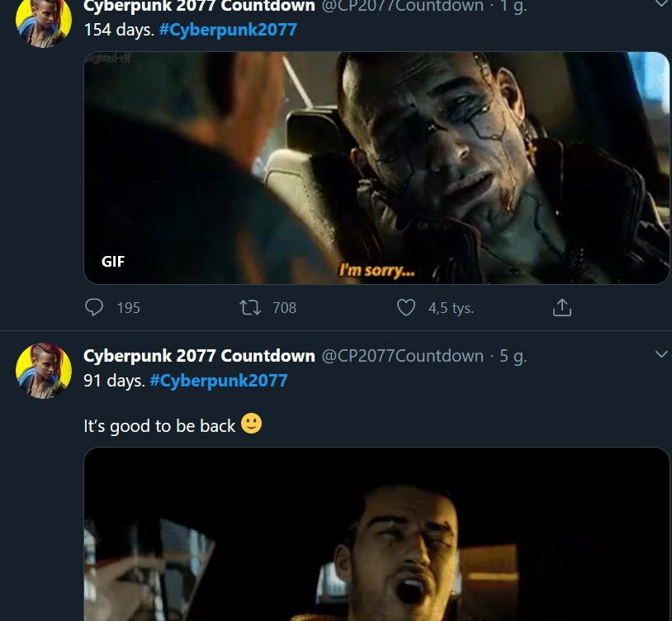The width and height of the screenshot is (672, 621).
Task: Click the reply icon under the 154 days tweet
Action: (x=95, y=308)
